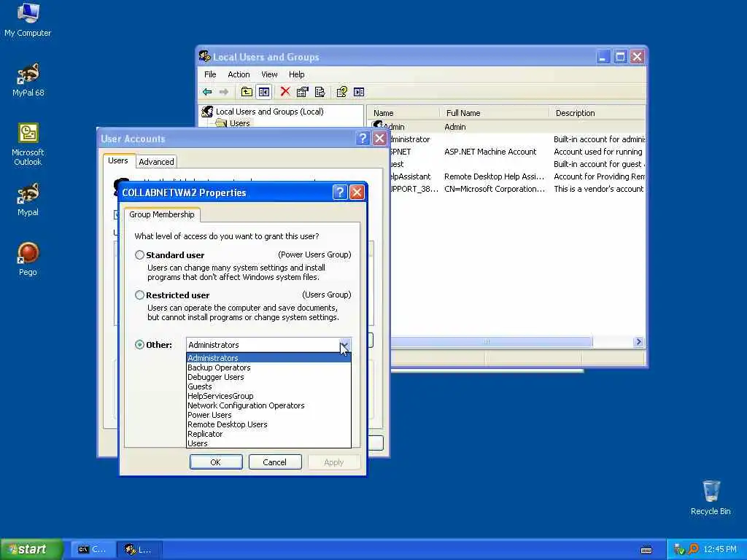Click the Help question button in User Accounts
This screenshot has height=560, width=747.
(x=363, y=138)
